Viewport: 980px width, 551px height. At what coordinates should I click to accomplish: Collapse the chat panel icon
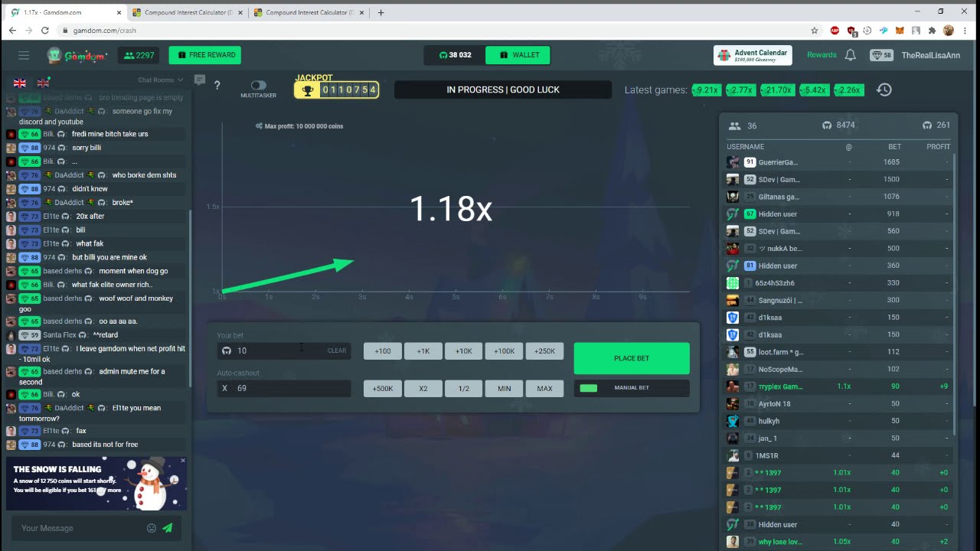pos(200,80)
